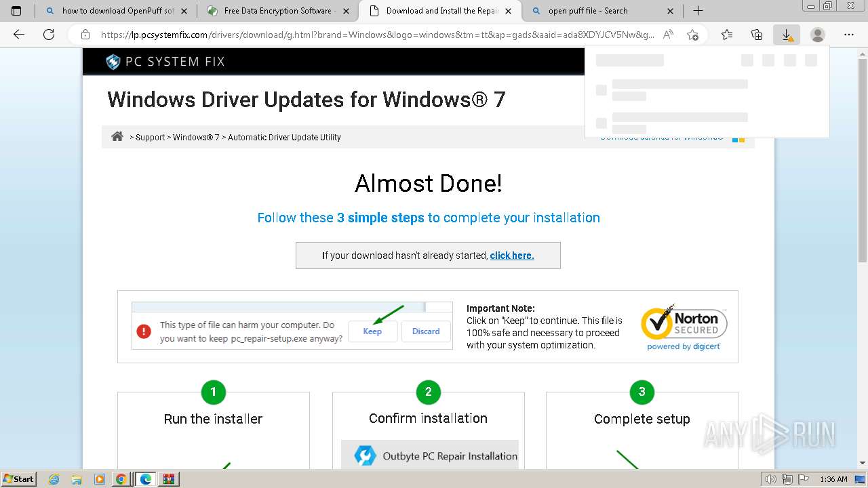Click the Norton Secured badge

[684, 323]
